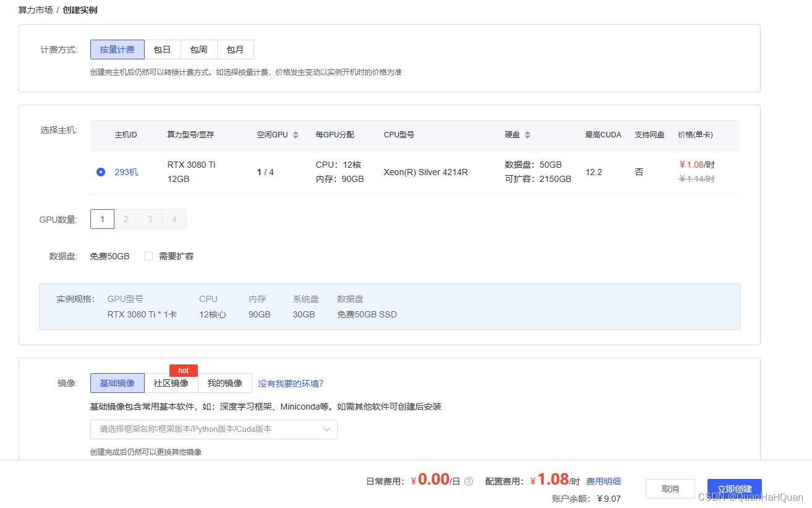Viewport: 812px width, 508px height.
Task: Click the 取消 button
Action: click(x=670, y=489)
